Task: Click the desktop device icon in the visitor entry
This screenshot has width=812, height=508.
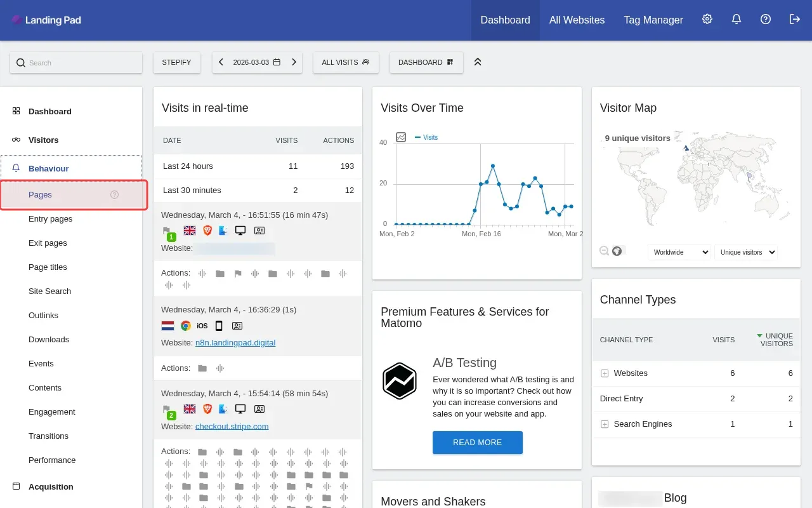Action: (240, 231)
